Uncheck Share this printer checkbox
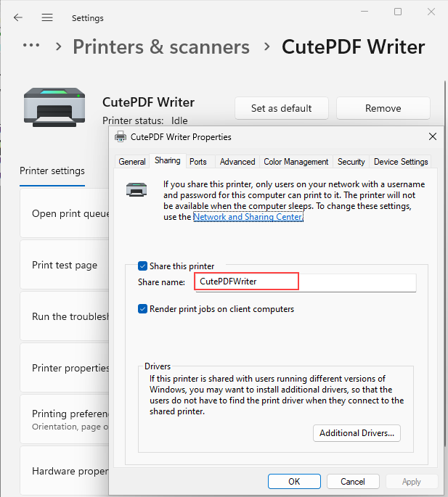The width and height of the screenshot is (448, 497). coord(142,266)
